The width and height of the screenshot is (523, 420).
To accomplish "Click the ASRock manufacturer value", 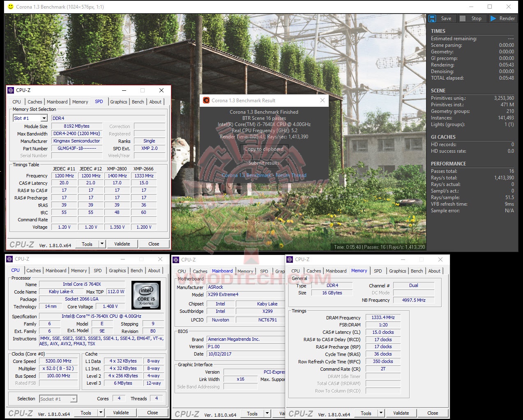I will pyautogui.click(x=245, y=287).
